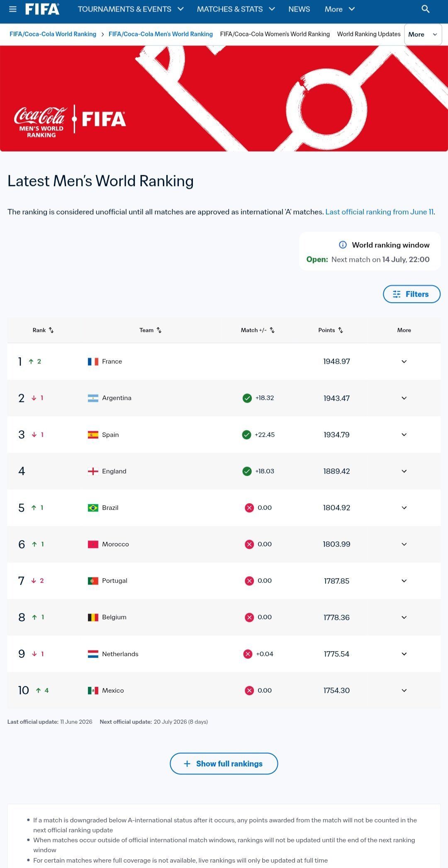
Task: Open the Filters button
Action: pyautogui.click(x=411, y=294)
